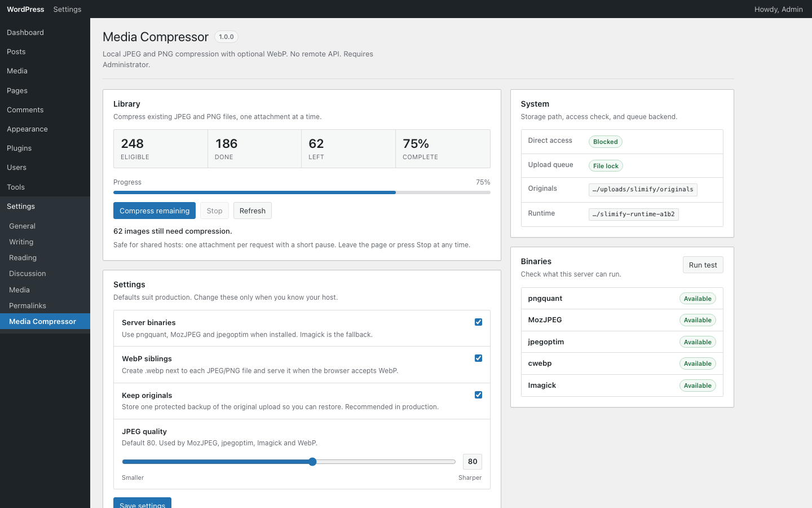
Task: Toggle the WebP siblings checkbox
Action: coord(478,358)
